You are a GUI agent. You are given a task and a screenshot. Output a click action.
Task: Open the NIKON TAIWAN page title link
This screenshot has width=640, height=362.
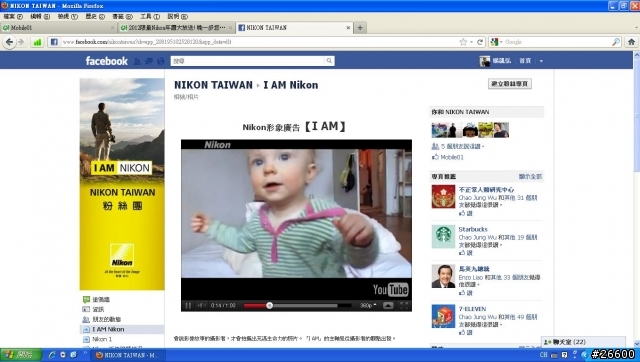213,85
